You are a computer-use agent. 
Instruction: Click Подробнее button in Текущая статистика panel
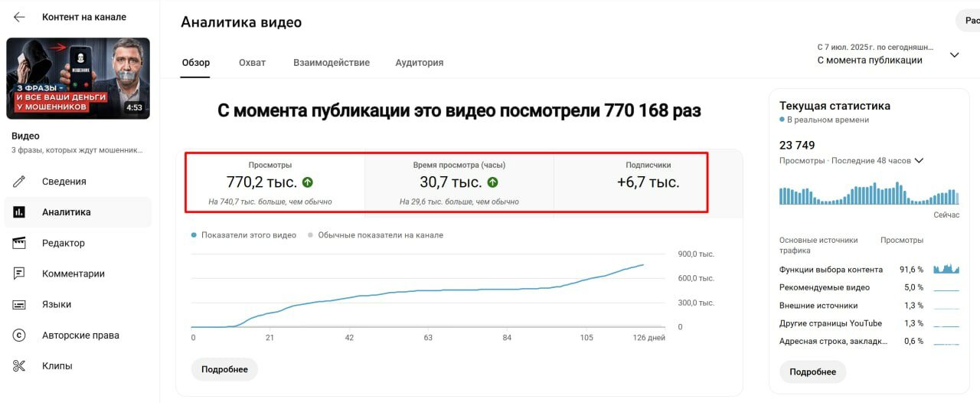812,372
